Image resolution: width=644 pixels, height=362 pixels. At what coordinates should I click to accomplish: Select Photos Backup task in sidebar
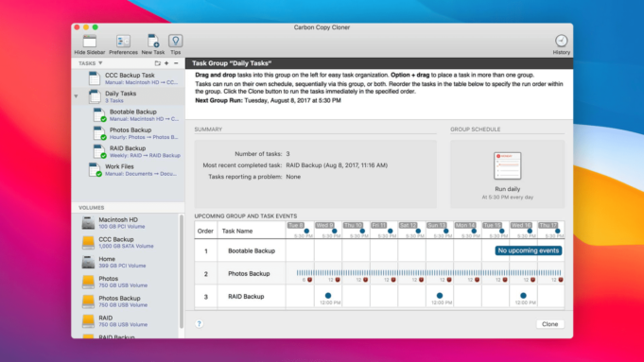pyautogui.click(x=129, y=133)
